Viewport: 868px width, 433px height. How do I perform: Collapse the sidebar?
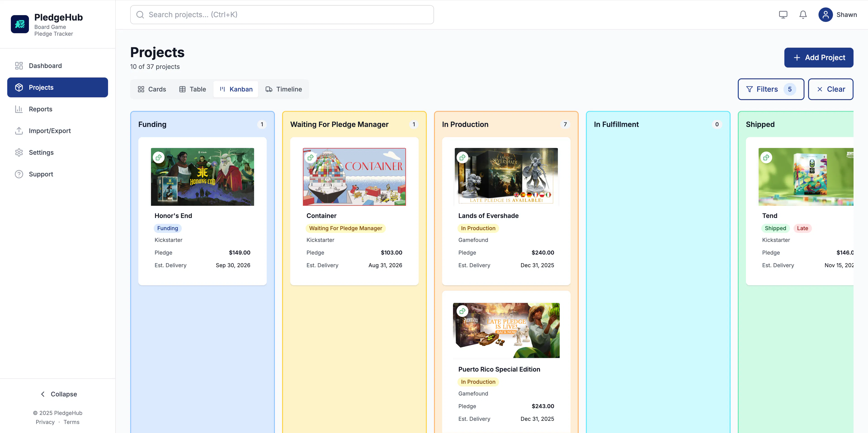pos(58,394)
